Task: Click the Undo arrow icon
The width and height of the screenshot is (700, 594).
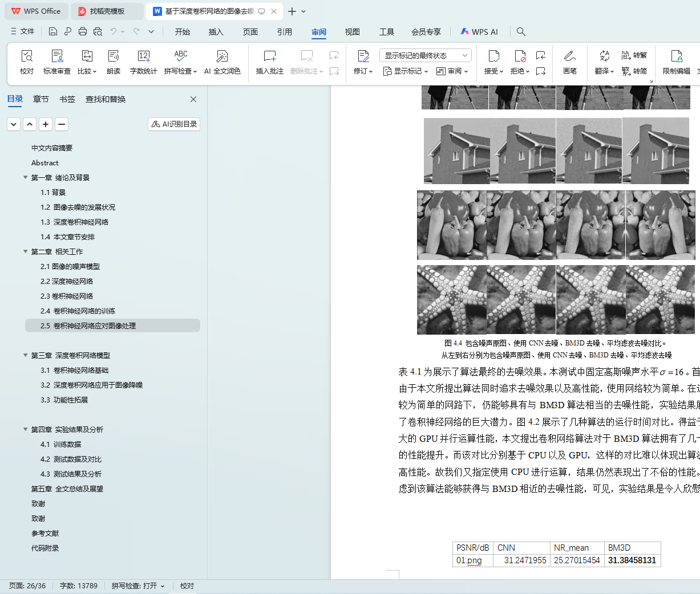Action: (114, 31)
